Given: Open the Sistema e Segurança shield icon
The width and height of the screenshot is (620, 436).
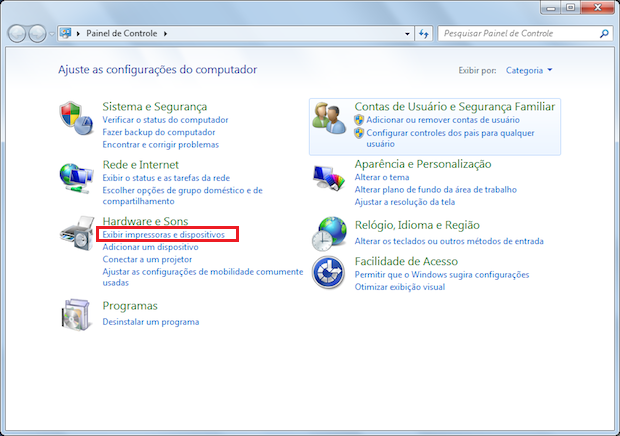Looking at the screenshot, I should (x=76, y=118).
